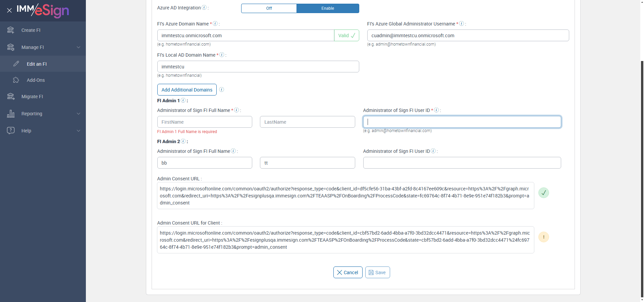
Task: Click the Add Additional Domains button
Action: [187, 90]
